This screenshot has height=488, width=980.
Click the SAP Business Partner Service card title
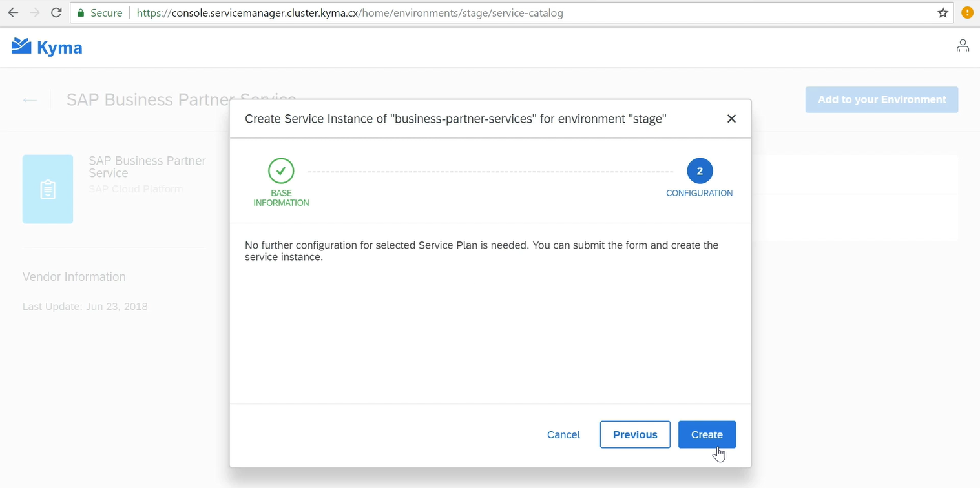(x=147, y=167)
